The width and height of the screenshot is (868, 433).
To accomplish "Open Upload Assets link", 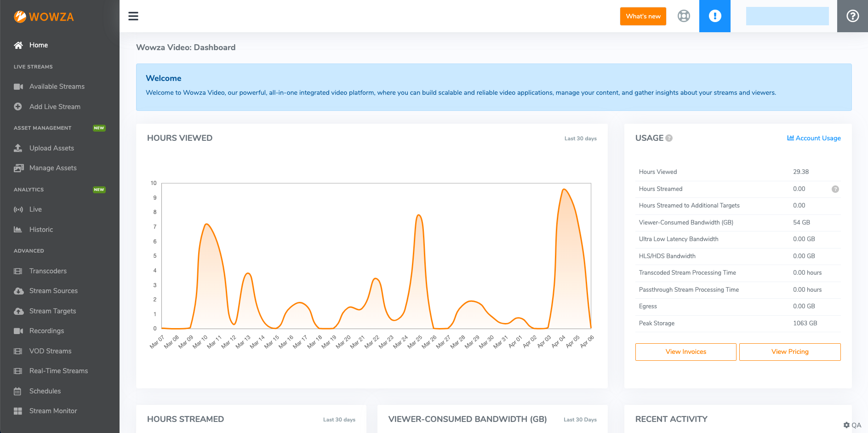I will (x=51, y=148).
